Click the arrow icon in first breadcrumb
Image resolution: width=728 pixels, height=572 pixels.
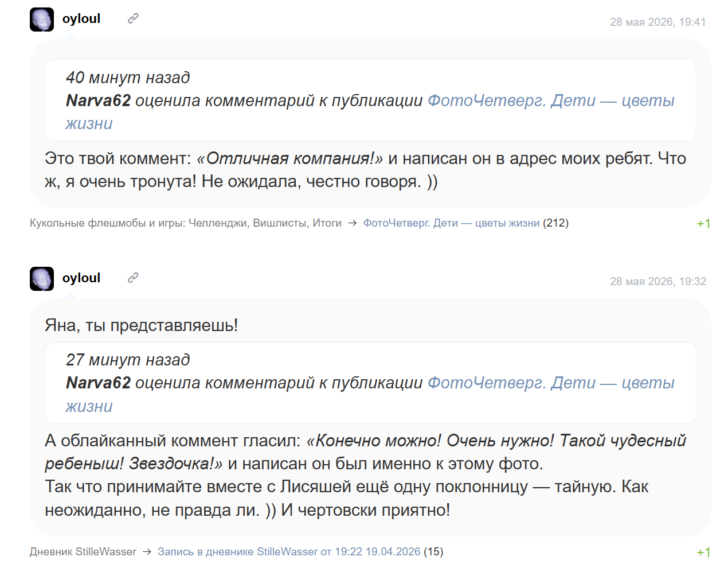click(x=353, y=223)
